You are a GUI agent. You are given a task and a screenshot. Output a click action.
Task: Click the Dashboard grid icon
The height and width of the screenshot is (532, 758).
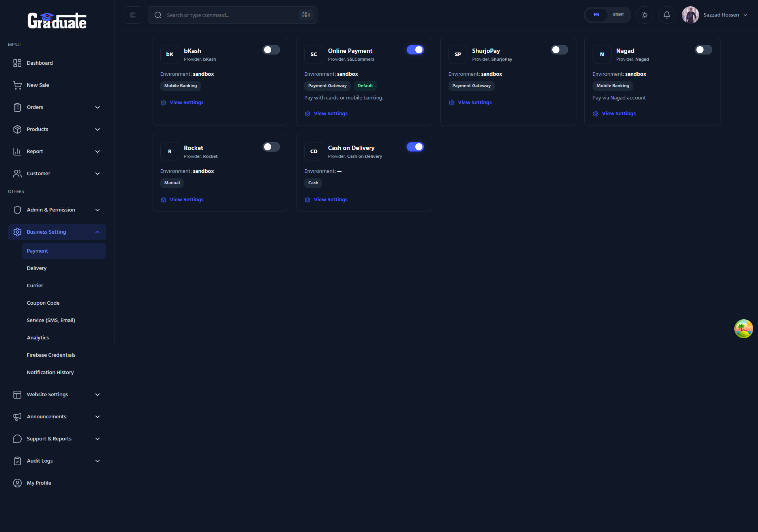17,63
